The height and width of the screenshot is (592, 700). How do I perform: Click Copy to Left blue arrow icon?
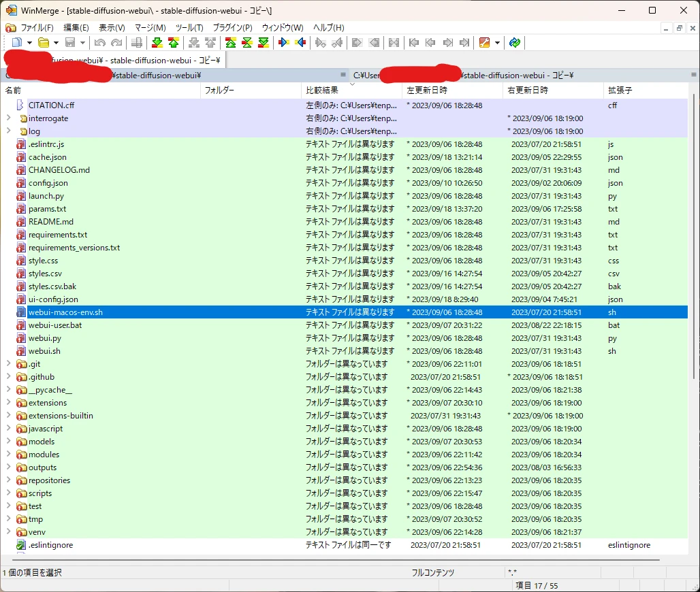[x=300, y=43]
